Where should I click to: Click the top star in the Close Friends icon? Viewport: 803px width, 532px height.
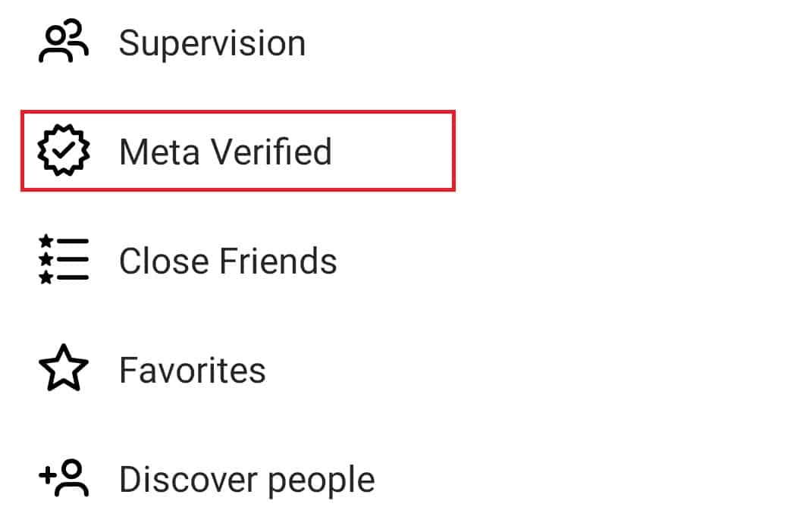tap(45, 241)
